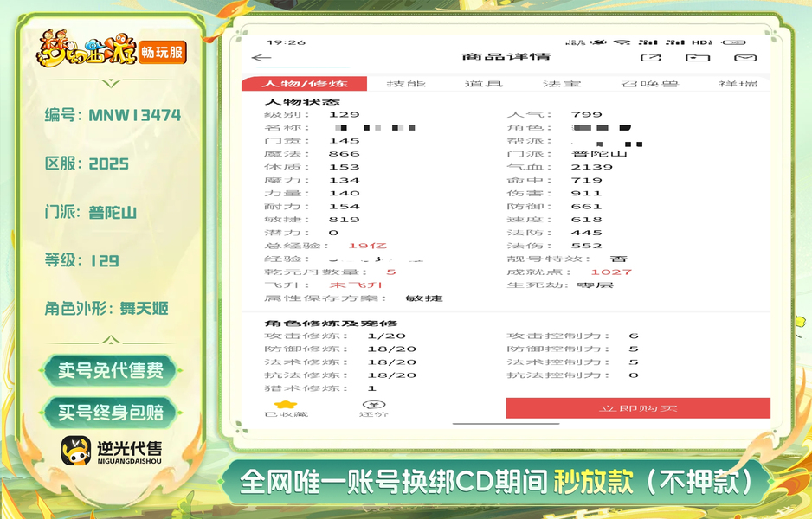Click the 攻击修炼 value 1/20
This screenshot has width=812, height=519.
tap(386, 336)
